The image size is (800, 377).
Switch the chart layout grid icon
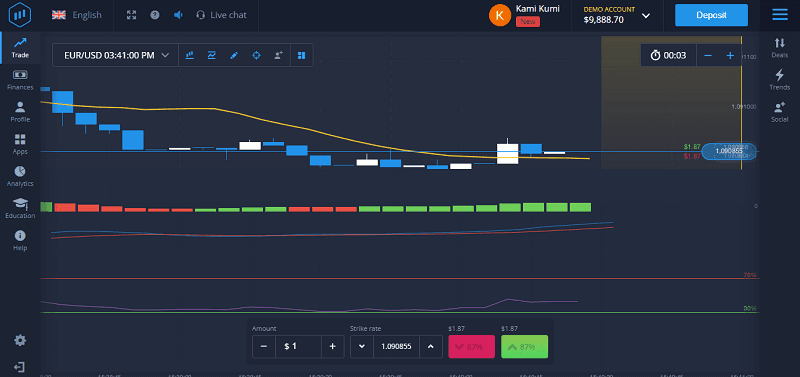302,55
